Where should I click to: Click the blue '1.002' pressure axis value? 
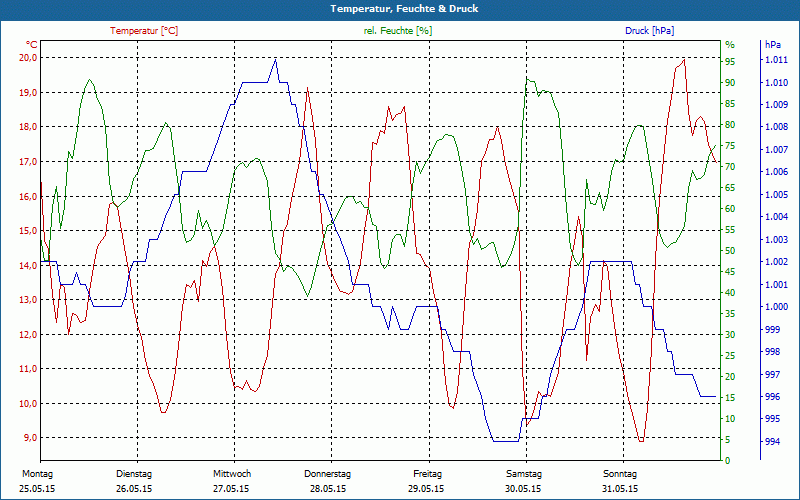[x=776, y=262]
